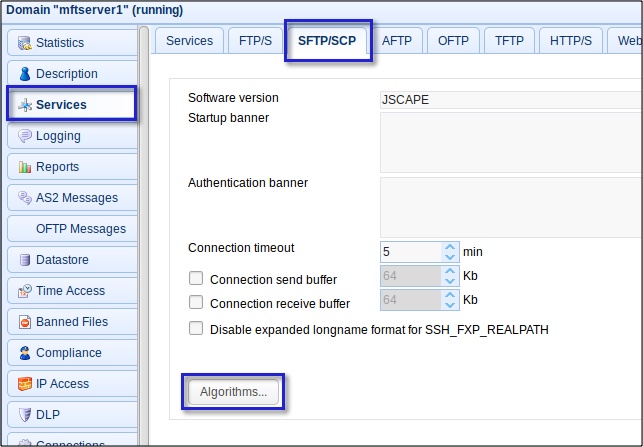Screen dimensions: 643x447
Task: Click the Algorithms... button
Action: (x=233, y=392)
